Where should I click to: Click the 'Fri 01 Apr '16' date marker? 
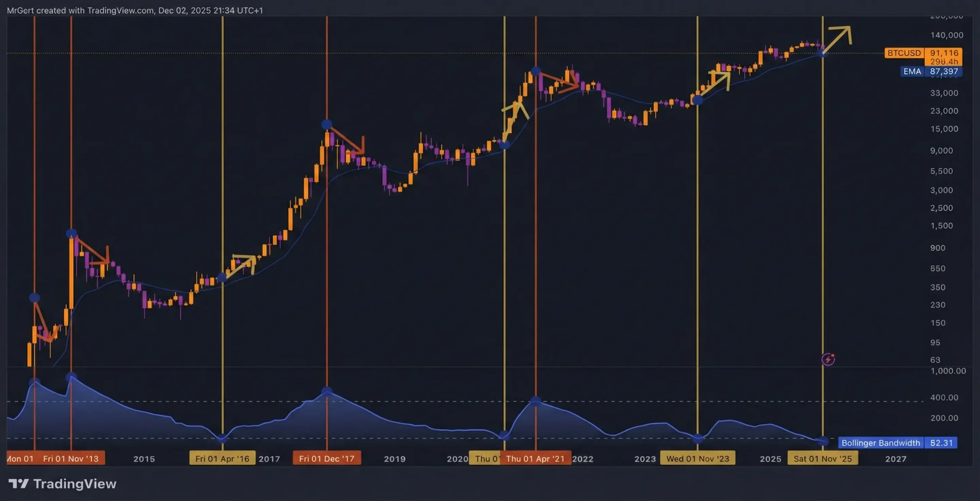[x=222, y=458]
